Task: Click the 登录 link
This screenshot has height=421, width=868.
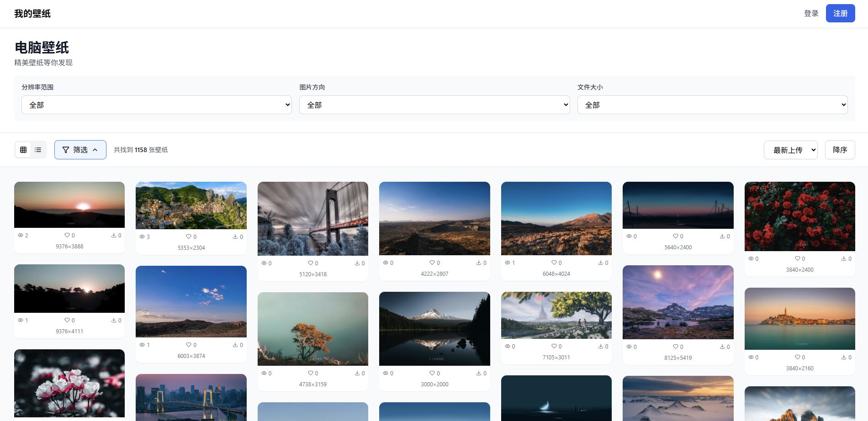Action: coord(811,13)
